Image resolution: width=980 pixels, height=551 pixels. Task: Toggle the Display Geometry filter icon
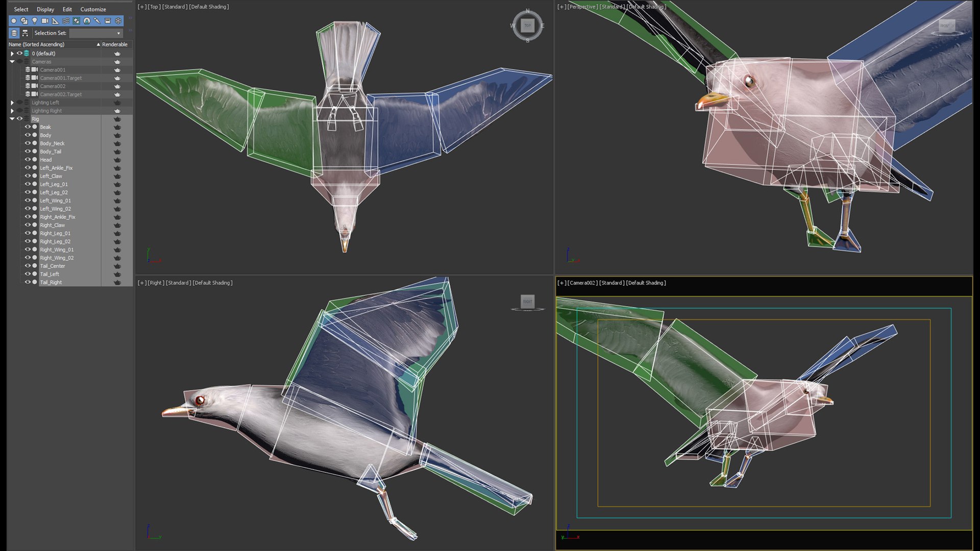pyautogui.click(x=14, y=21)
